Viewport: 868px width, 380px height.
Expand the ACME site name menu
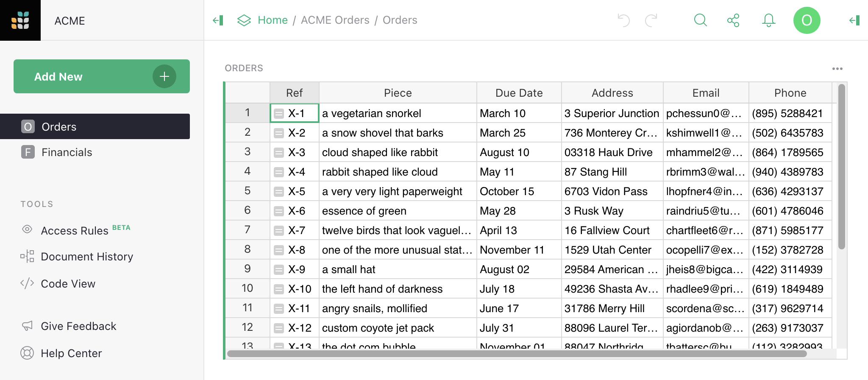click(x=70, y=21)
